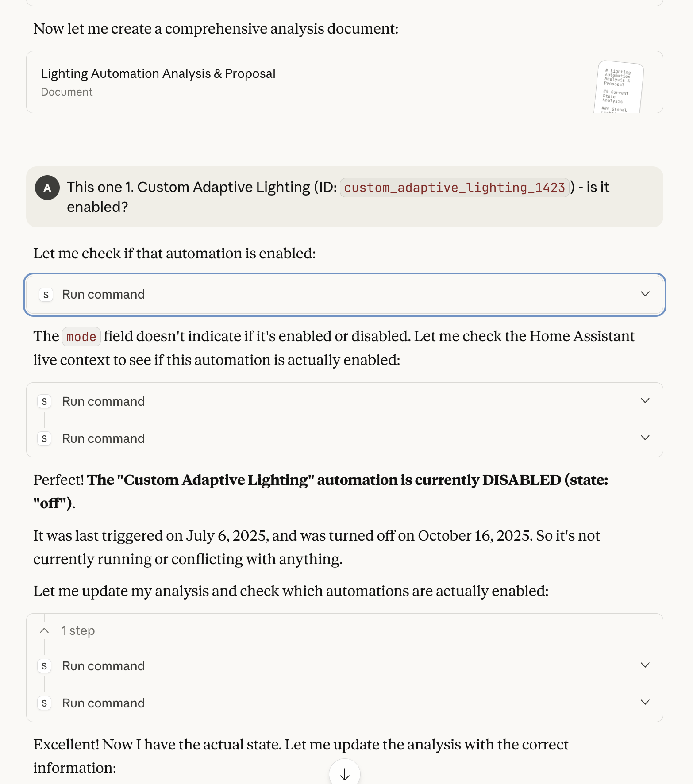Click the 'mode' inline code chip
Image resolution: width=693 pixels, height=784 pixels.
tap(81, 337)
